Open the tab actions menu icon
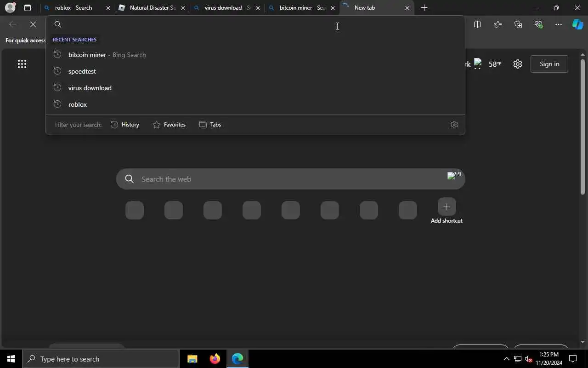 (28, 8)
